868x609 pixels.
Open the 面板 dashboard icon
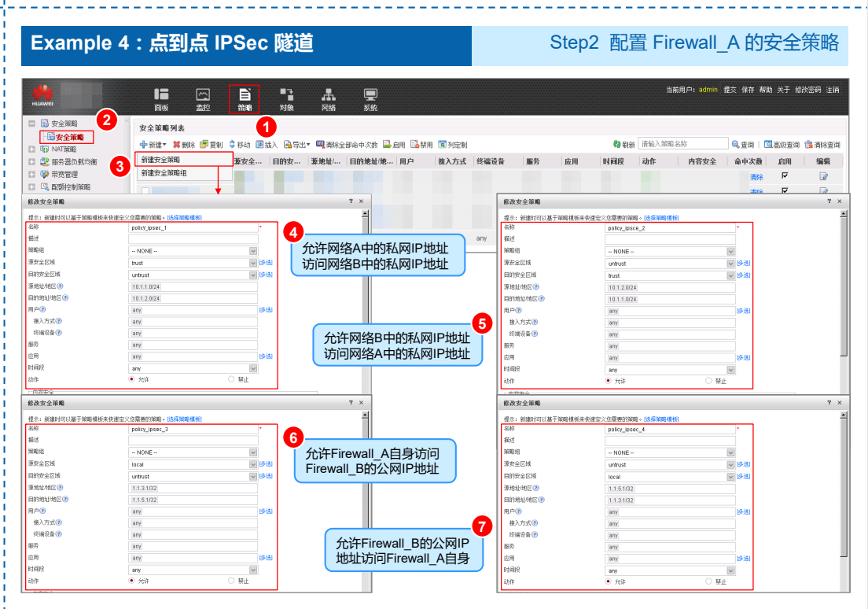pos(161,98)
